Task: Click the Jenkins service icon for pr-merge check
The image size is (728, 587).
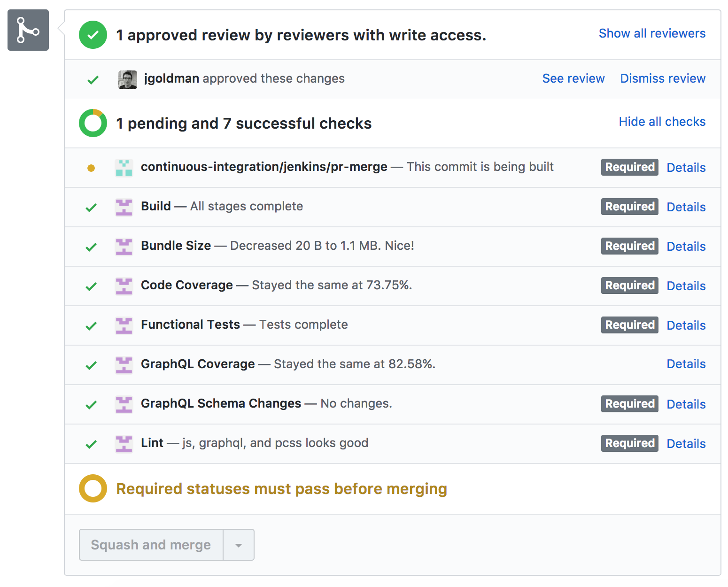Action: (x=124, y=167)
